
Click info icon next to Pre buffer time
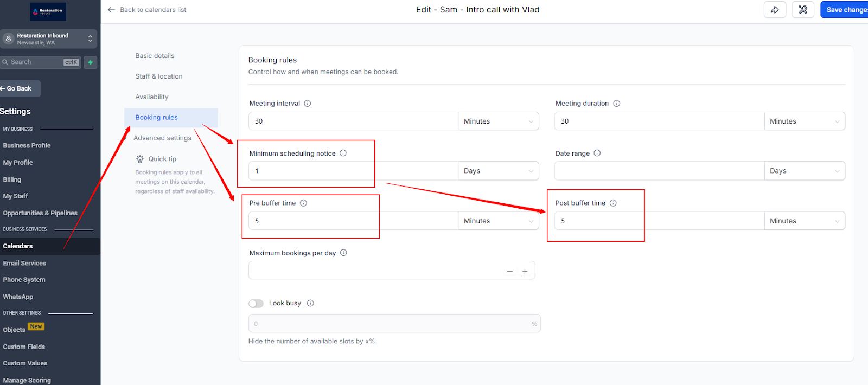(x=303, y=203)
